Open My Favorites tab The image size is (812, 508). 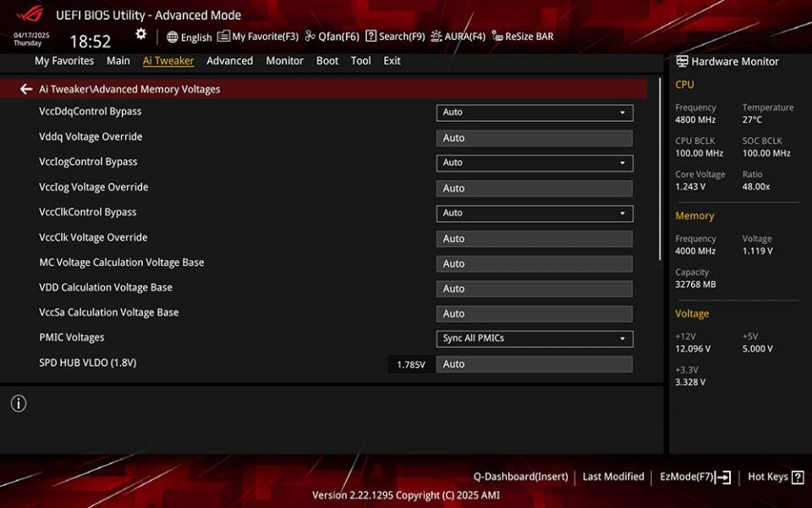coord(64,61)
